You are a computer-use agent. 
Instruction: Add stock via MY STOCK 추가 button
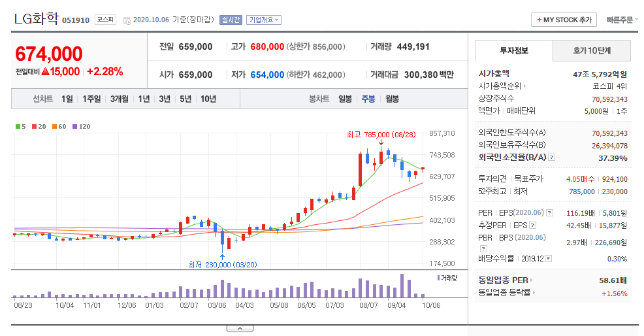click(x=564, y=20)
